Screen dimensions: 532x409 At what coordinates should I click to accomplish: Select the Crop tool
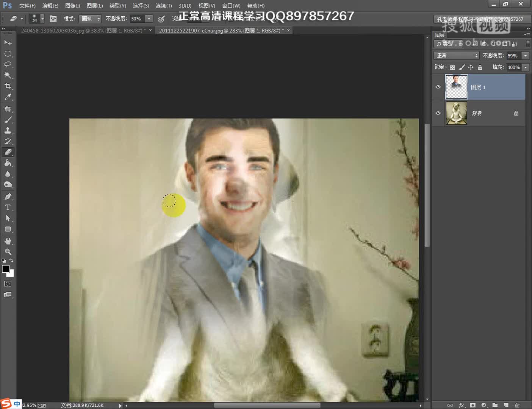(x=8, y=86)
